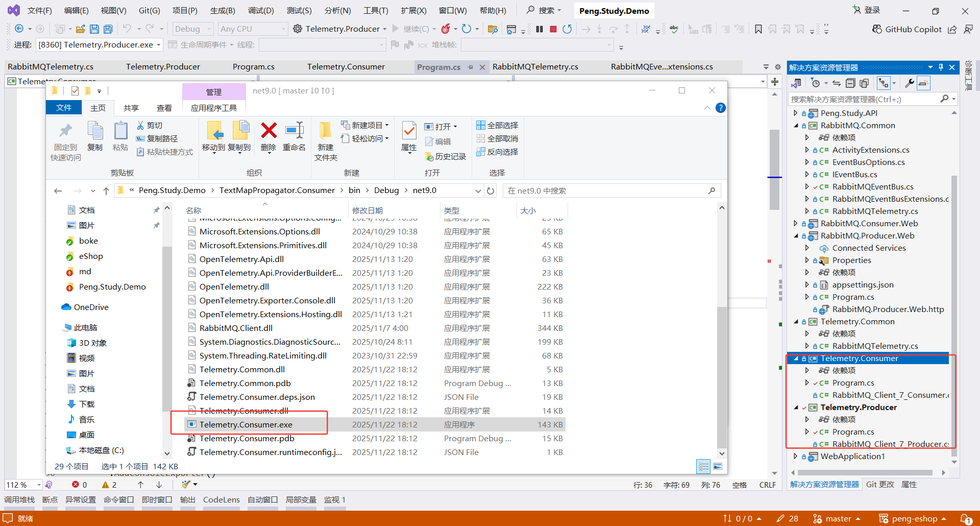
Task: Expand RabbitMQ.Consumer.Web project node
Action: [x=796, y=224]
